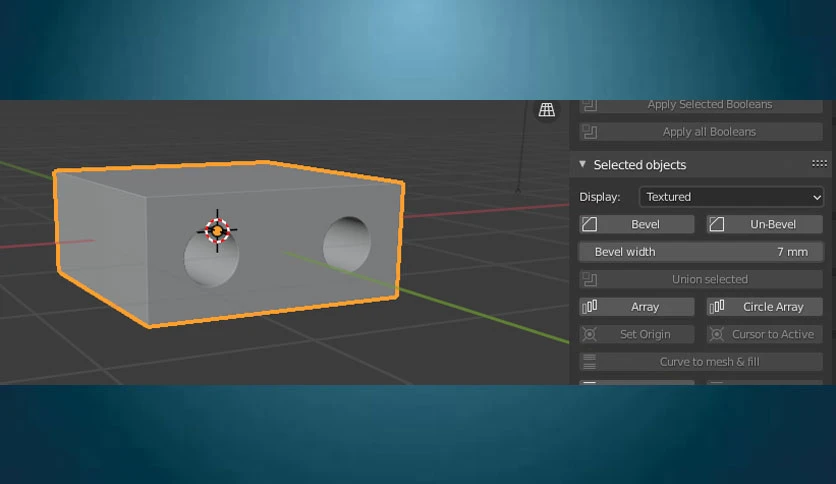Click the Curve to mesh & fill icon

tap(589, 362)
